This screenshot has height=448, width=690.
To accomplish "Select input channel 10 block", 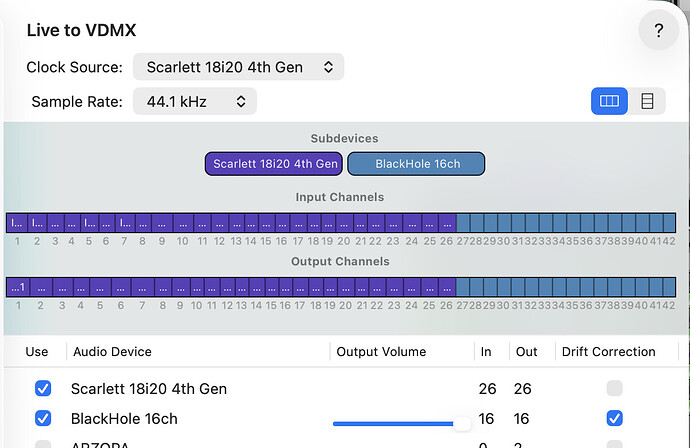I will [183, 223].
